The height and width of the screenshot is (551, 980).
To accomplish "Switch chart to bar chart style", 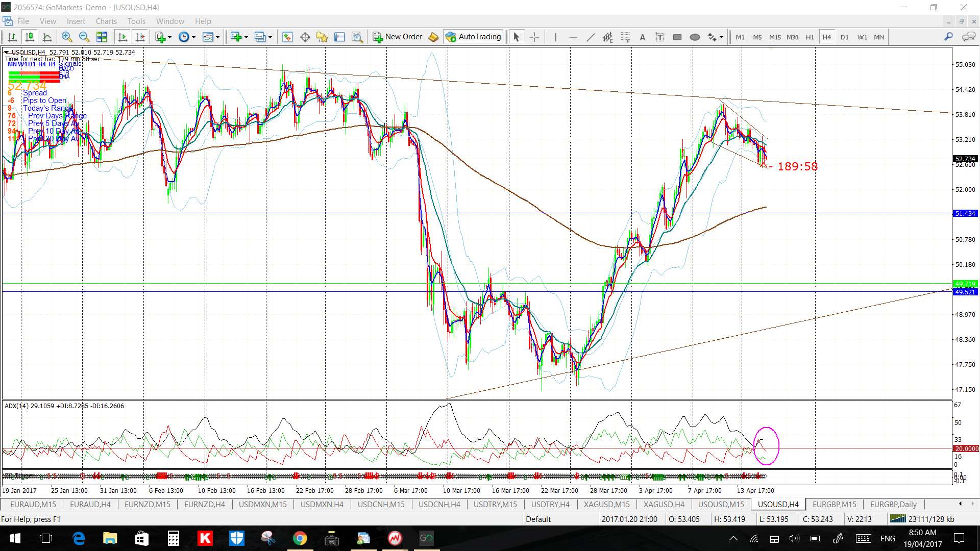I will tap(13, 37).
